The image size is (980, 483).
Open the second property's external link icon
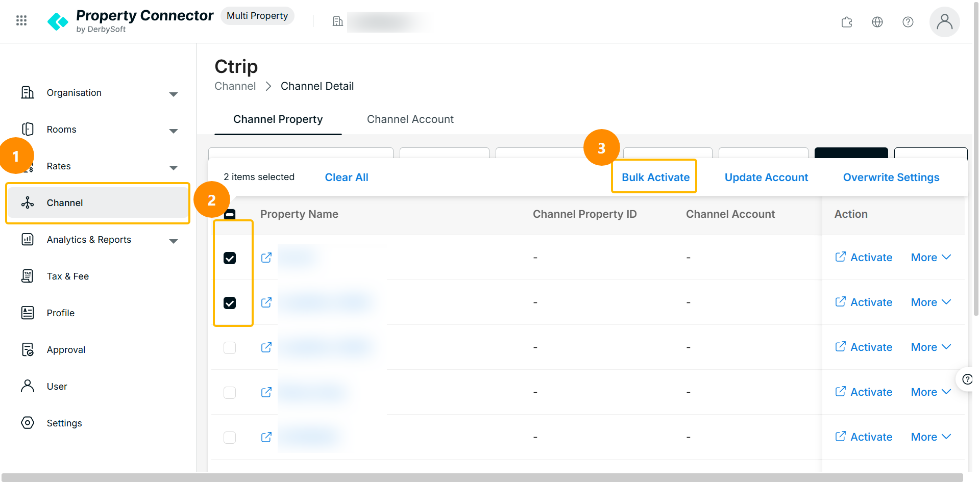tap(266, 302)
